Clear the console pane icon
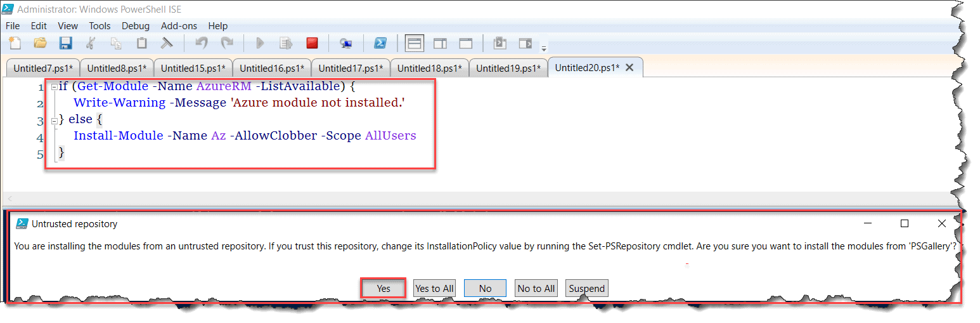980x323 pixels. pos(167,43)
